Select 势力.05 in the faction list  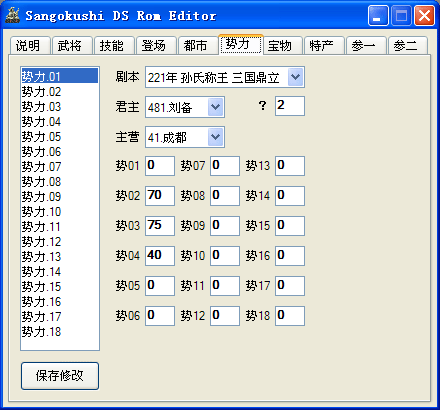(60, 137)
